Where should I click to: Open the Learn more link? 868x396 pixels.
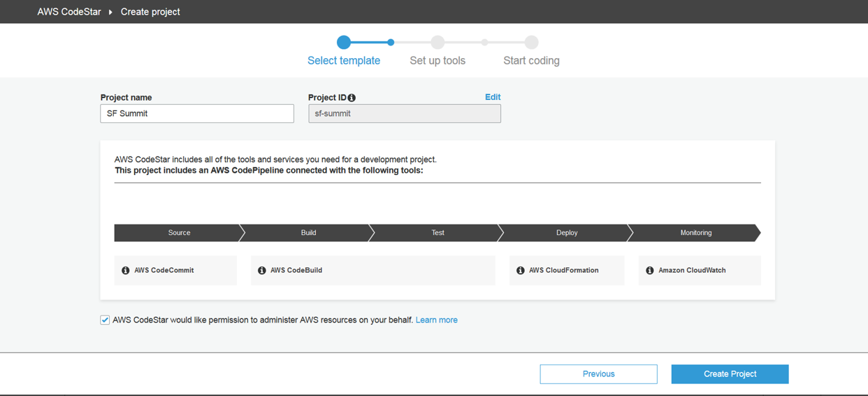437,320
